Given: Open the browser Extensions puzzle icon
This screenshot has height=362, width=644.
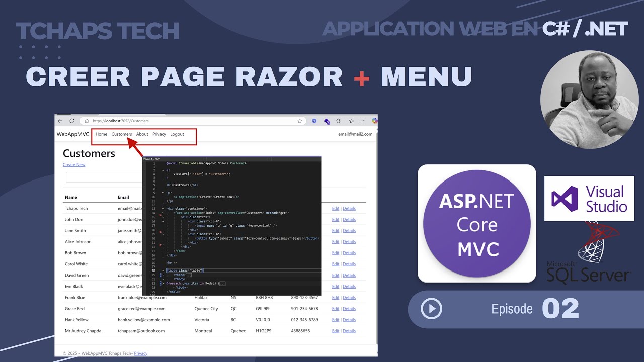Looking at the screenshot, I should (339, 121).
